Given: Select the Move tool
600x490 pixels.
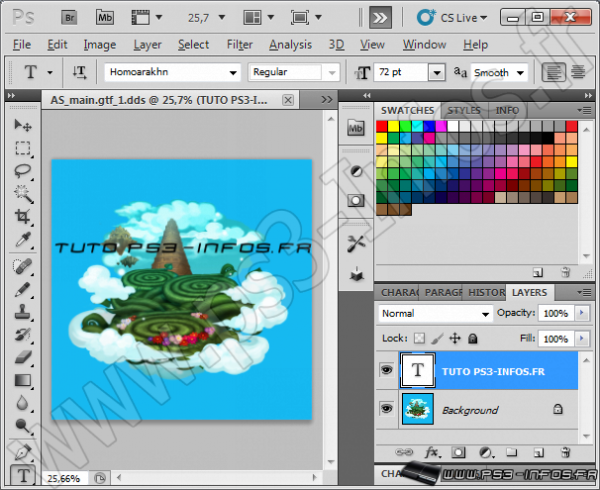Looking at the screenshot, I should click(x=23, y=125).
